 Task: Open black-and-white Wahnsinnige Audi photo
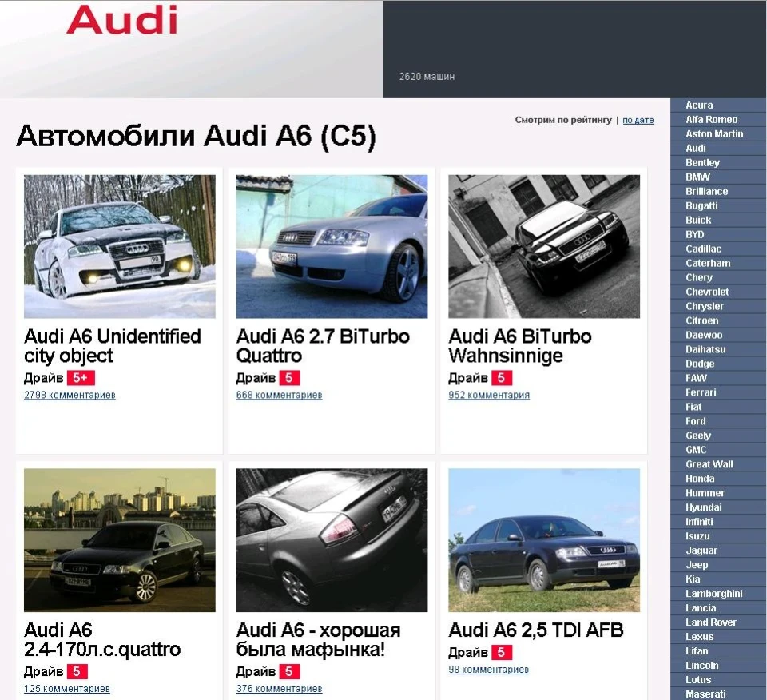coord(544,247)
